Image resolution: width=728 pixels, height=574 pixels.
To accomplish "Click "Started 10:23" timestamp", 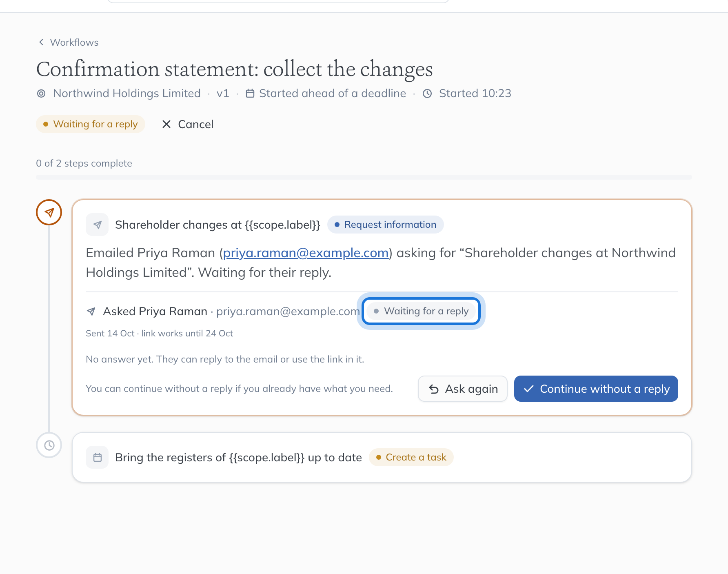I will tap(475, 93).
